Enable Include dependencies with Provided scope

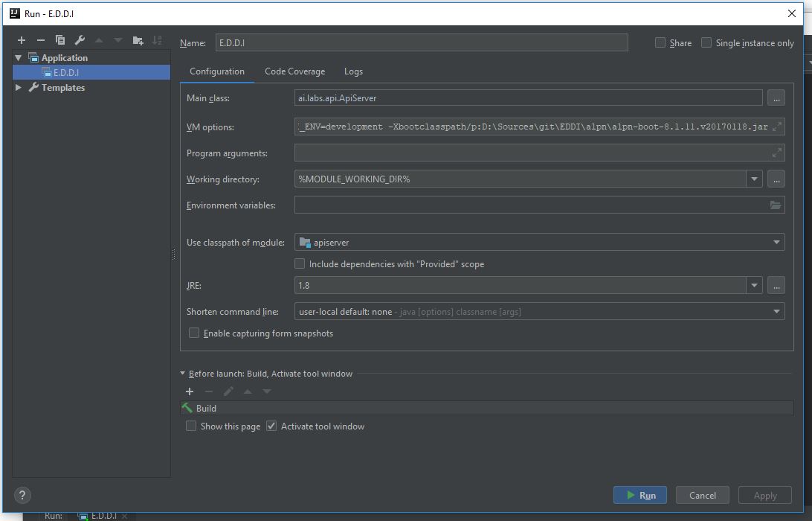pos(300,263)
